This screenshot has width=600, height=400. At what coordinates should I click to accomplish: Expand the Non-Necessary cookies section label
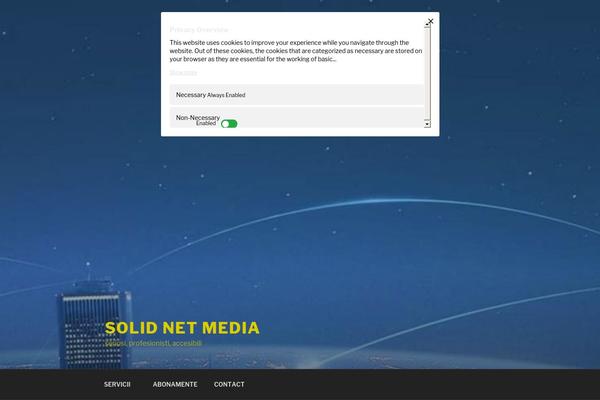[198, 118]
